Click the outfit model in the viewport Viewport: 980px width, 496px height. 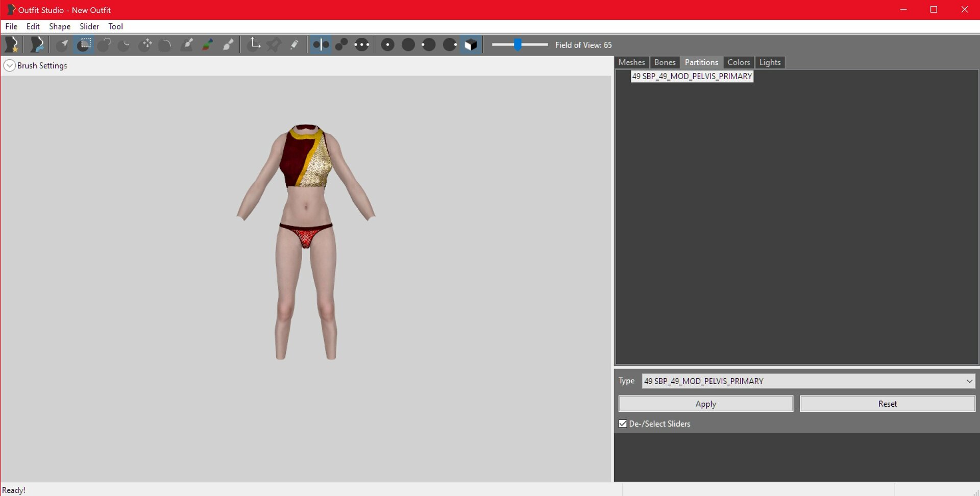(306, 242)
